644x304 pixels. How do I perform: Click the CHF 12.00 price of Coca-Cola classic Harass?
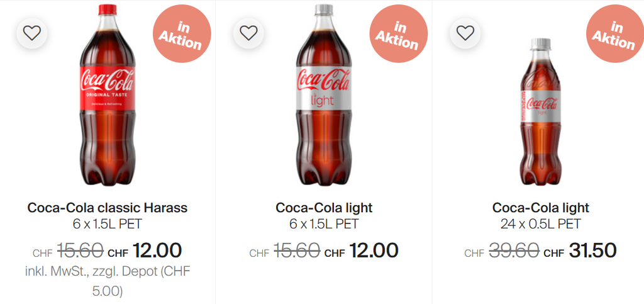pyautogui.click(x=157, y=251)
